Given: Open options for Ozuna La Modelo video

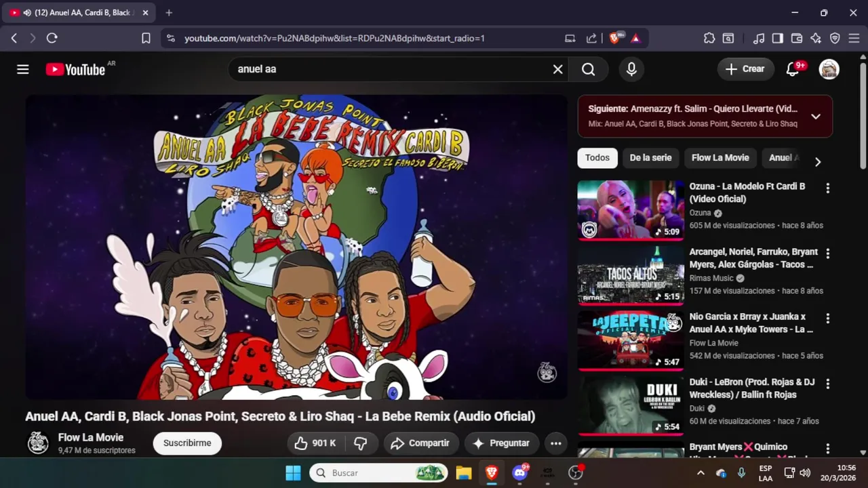Looking at the screenshot, I should coord(827,188).
